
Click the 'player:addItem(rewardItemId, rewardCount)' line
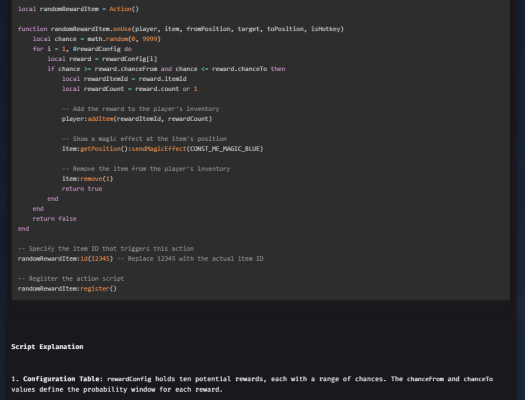pos(137,119)
